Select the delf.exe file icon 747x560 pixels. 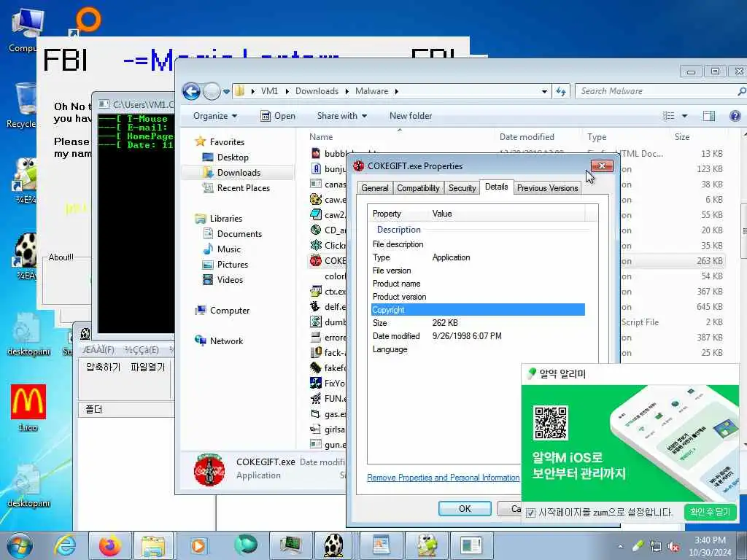click(315, 306)
